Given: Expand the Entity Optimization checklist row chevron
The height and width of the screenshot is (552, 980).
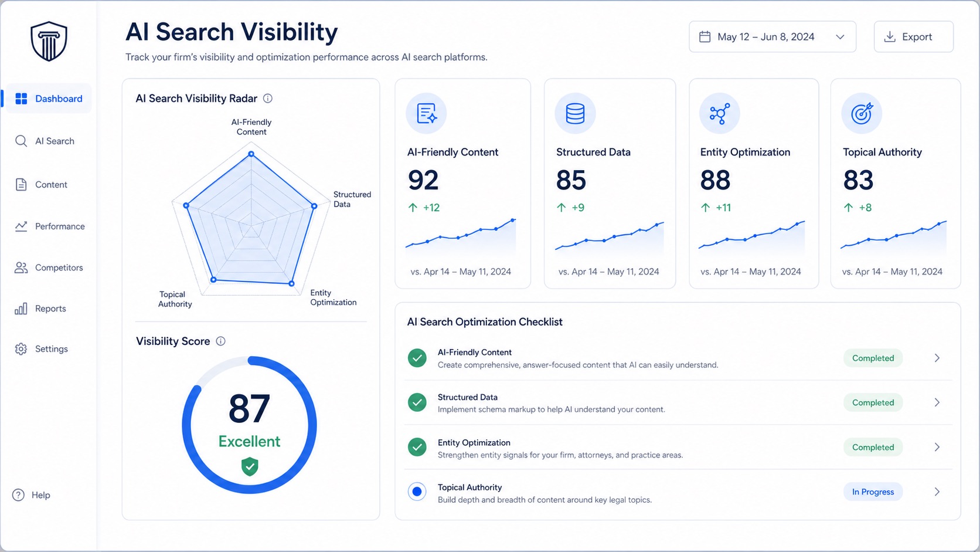Looking at the screenshot, I should tap(937, 447).
